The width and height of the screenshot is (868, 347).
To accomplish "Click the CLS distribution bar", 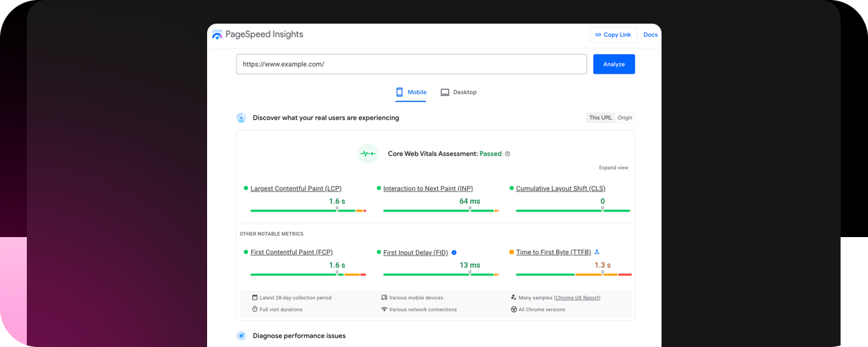I will point(574,210).
